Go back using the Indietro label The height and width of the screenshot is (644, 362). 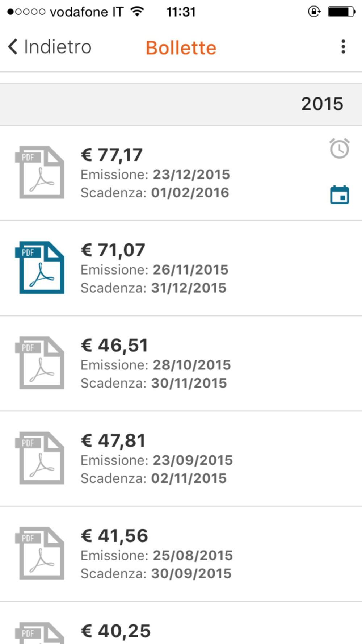tap(58, 47)
